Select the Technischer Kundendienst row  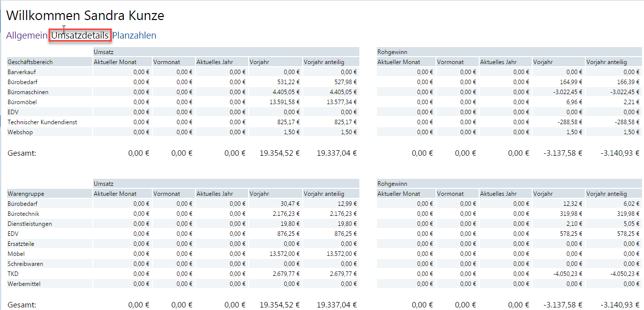(x=42, y=122)
